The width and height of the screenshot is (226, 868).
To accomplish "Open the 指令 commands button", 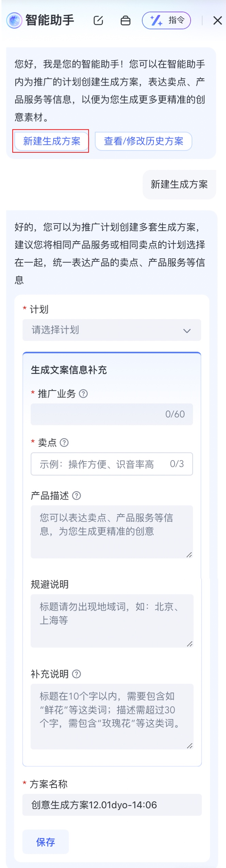I will pos(166,20).
